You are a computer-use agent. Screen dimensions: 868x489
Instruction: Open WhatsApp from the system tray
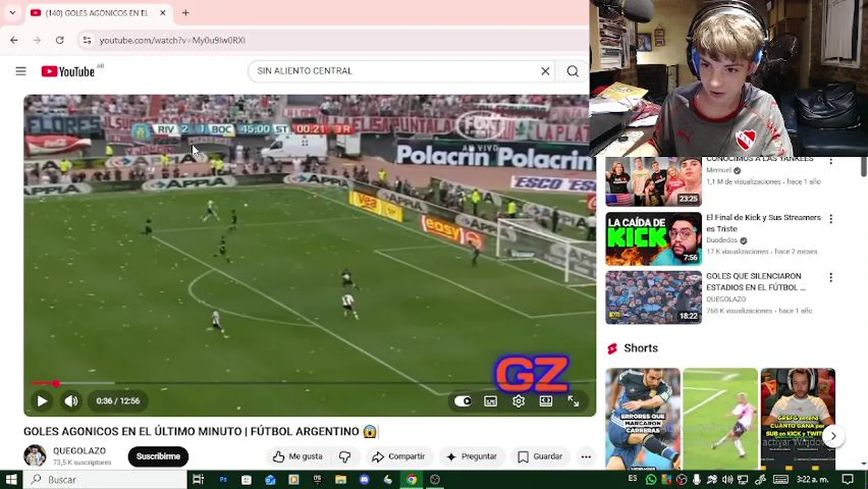[651, 479]
